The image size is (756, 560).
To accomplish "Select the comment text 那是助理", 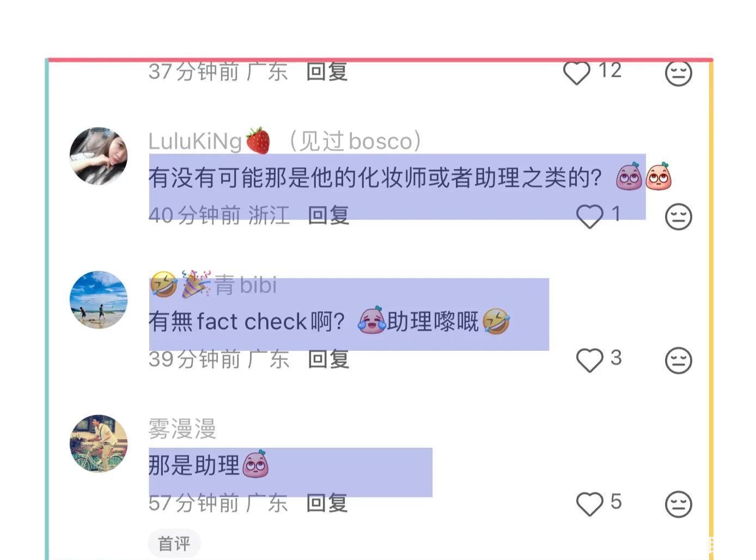I will [194, 465].
